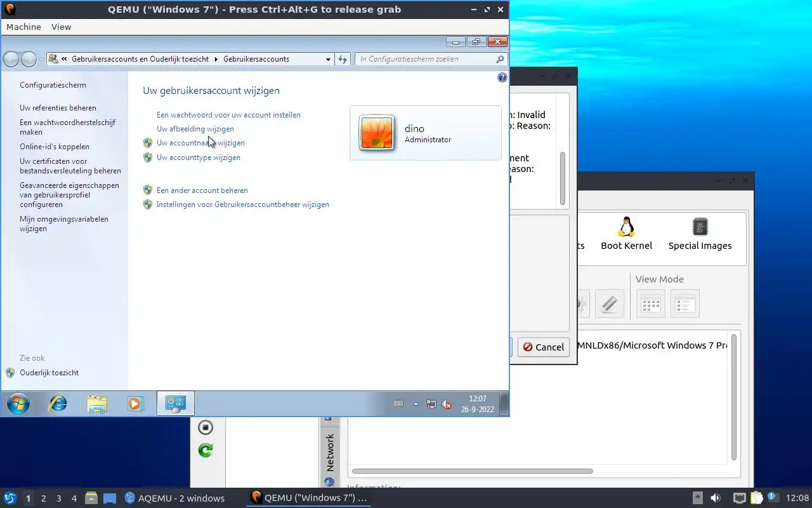Select the Gebruikersaccounts breadcrumb
Screen dimensions: 812x508
tap(256, 59)
